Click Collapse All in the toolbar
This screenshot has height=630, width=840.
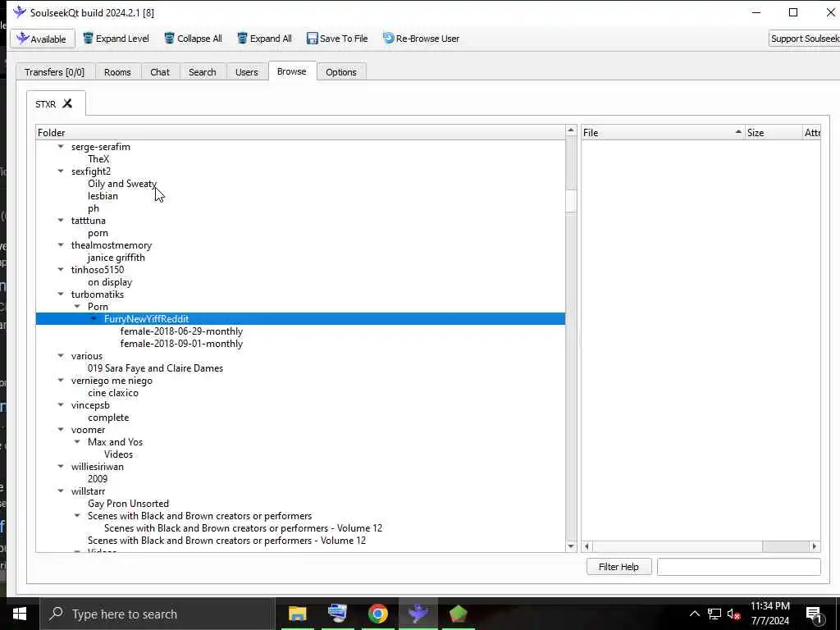[x=193, y=39]
